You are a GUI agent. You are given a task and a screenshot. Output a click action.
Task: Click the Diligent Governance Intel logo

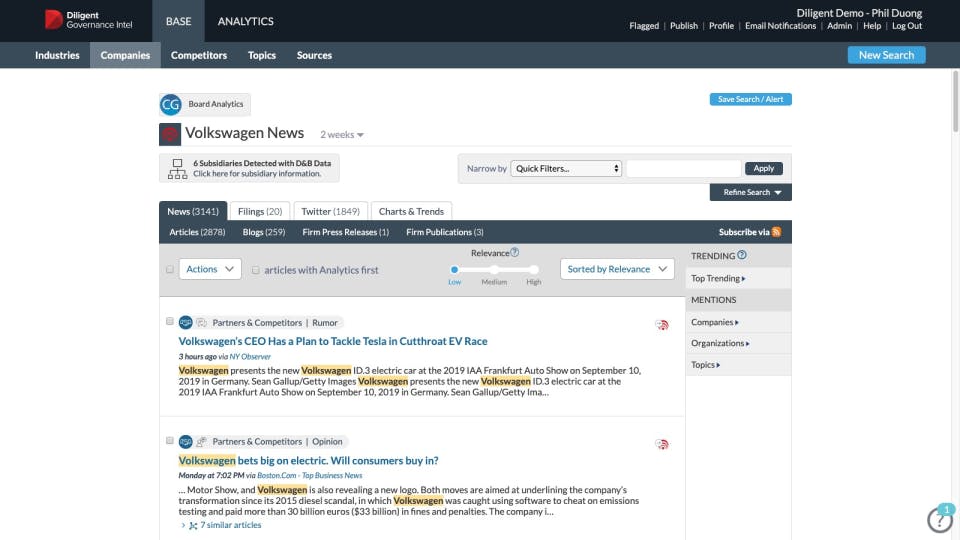point(89,20)
